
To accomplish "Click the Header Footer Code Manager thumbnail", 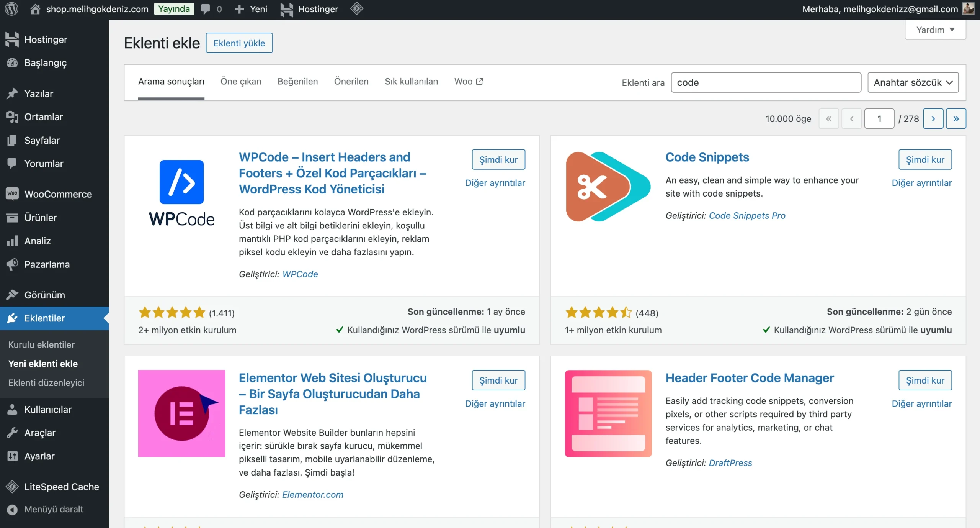I will tap(608, 413).
